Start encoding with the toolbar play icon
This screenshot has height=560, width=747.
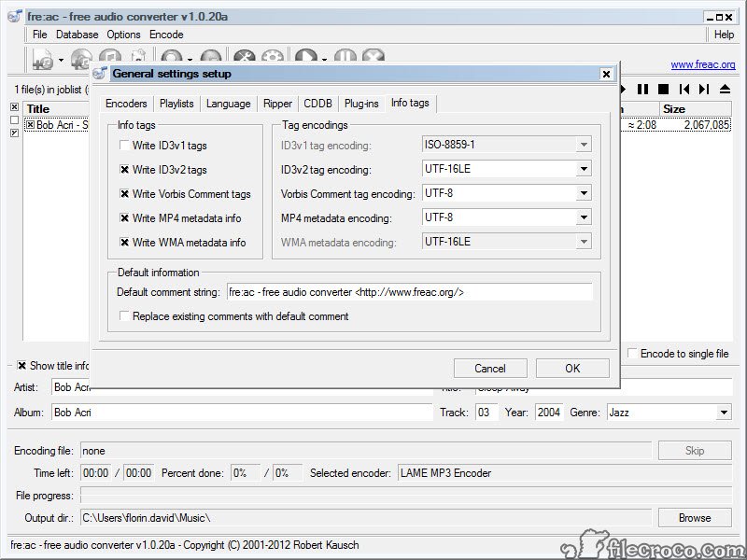pos(306,56)
